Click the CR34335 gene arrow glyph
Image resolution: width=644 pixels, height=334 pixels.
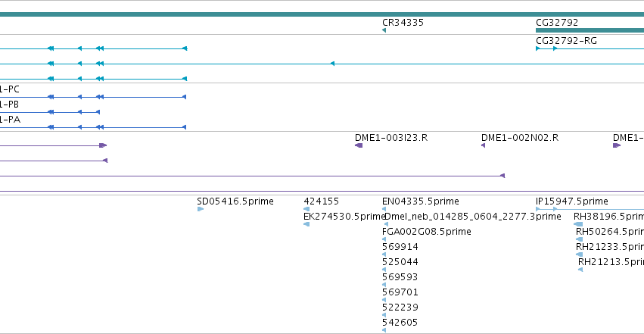(x=384, y=30)
